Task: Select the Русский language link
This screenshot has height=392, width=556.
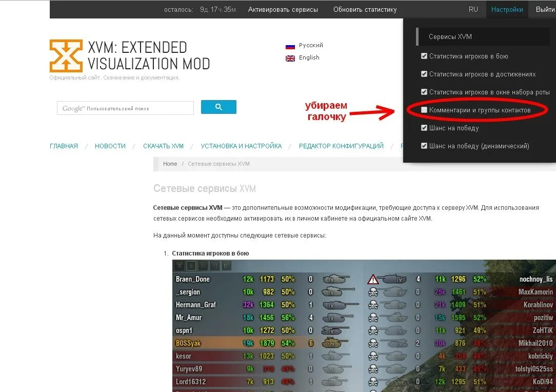Action: point(311,45)
